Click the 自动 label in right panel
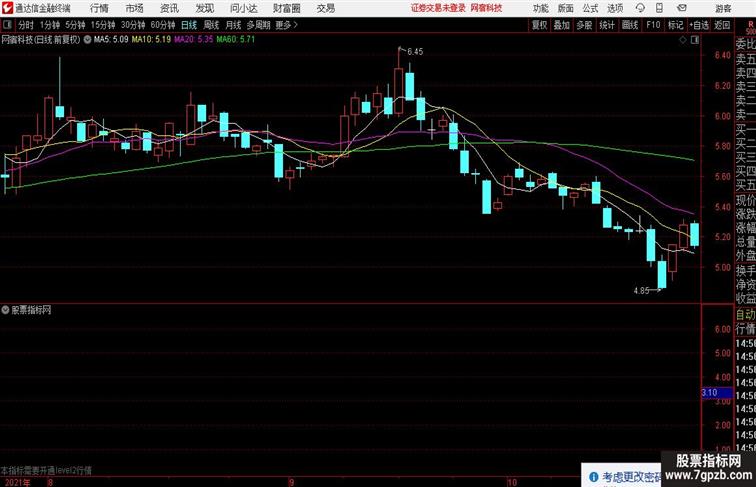This screenshot has width=756, height=487. coord(745,315)
